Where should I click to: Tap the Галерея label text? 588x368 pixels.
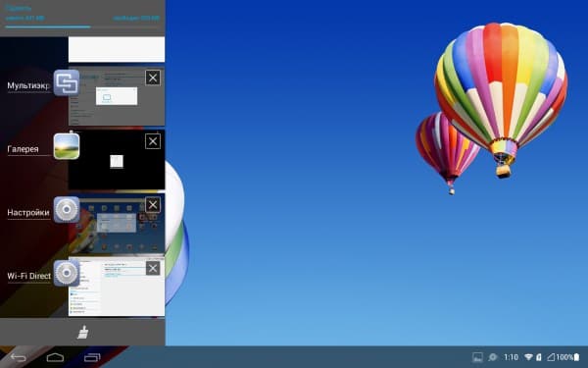click(x=23, y=149)
